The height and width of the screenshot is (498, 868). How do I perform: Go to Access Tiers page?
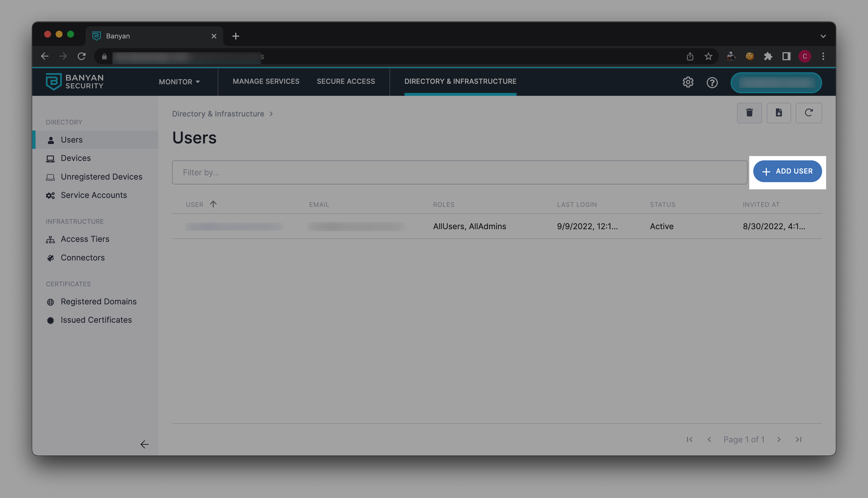pyautogui.click(x=85, y=239)
